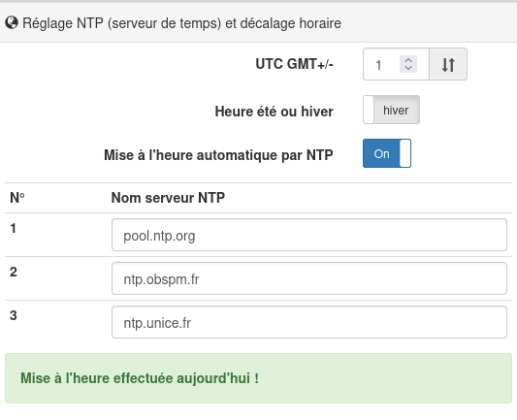The height and width of the screenshot is (420, 517).
Task: Click the "Heure été ou hiver" label
Action: pos(274,112)
